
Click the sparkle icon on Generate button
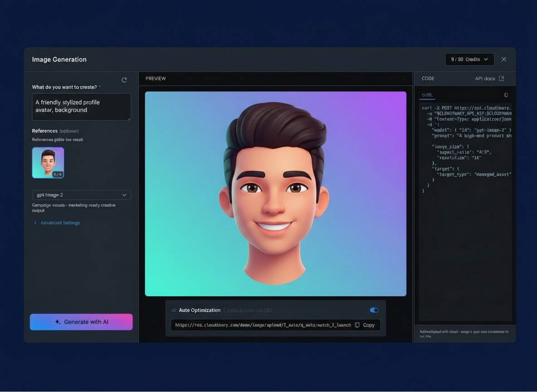tap(58, 322)
